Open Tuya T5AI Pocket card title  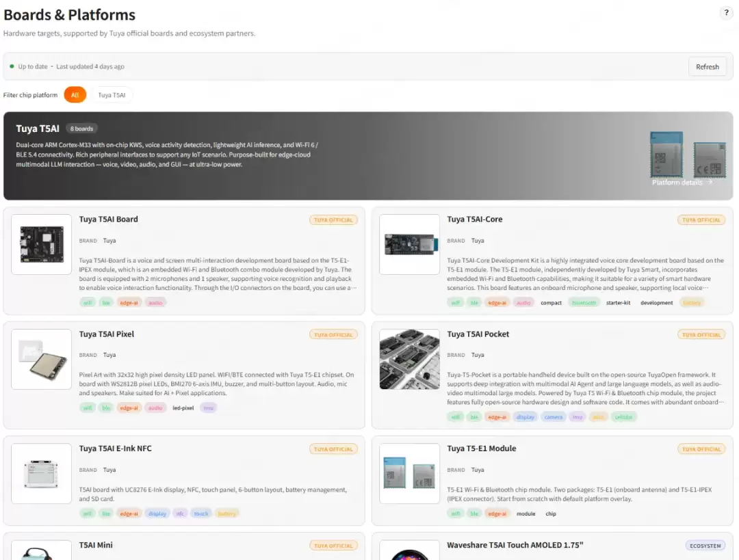pos(478,334)
